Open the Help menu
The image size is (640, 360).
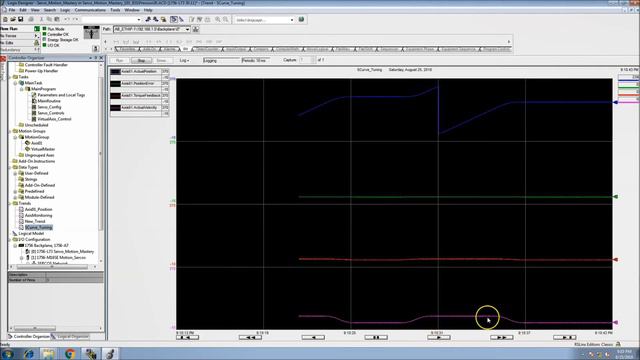(148, 10)
